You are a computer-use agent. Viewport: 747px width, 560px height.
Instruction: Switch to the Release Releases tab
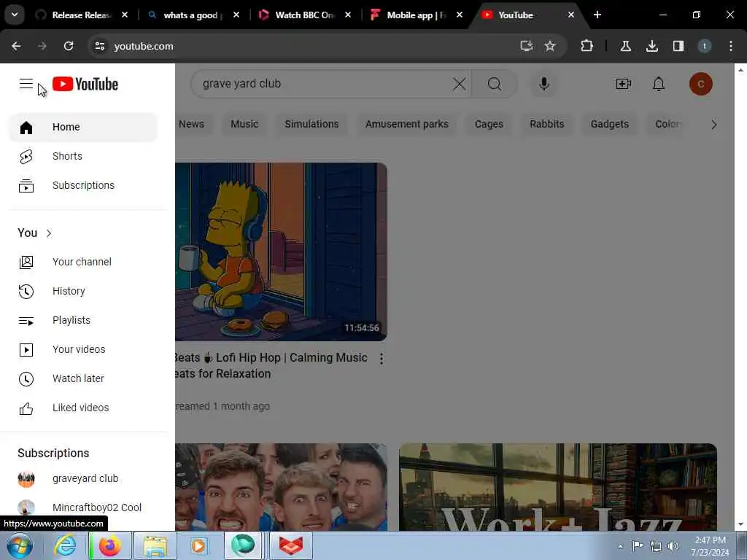tap(81, 15)
